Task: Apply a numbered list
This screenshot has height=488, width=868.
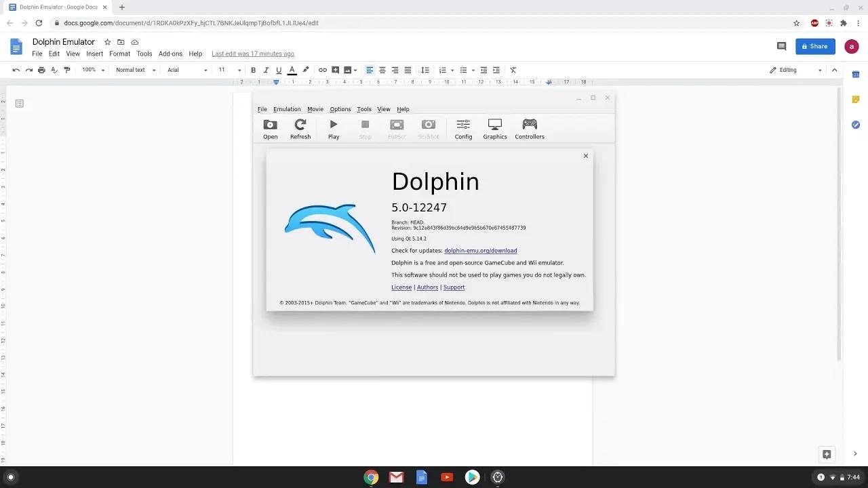Action: (x=443, y=70)
